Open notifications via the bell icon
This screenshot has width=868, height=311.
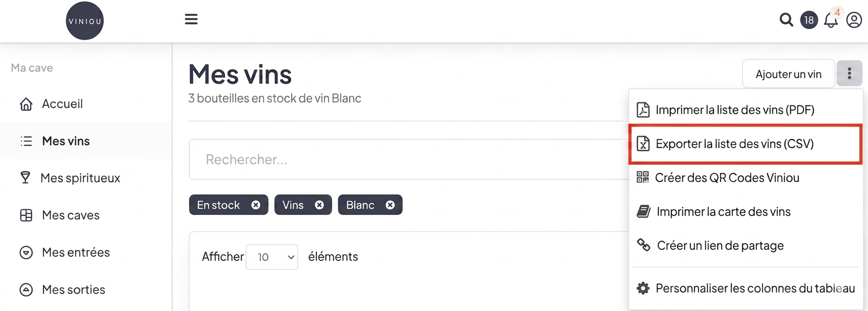tap(830, 20)
